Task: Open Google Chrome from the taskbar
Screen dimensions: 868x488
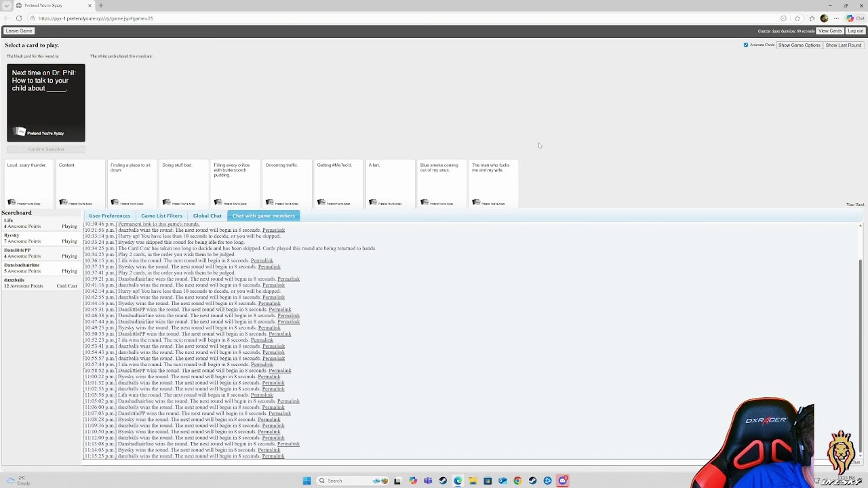Action: tap(517, 481)
